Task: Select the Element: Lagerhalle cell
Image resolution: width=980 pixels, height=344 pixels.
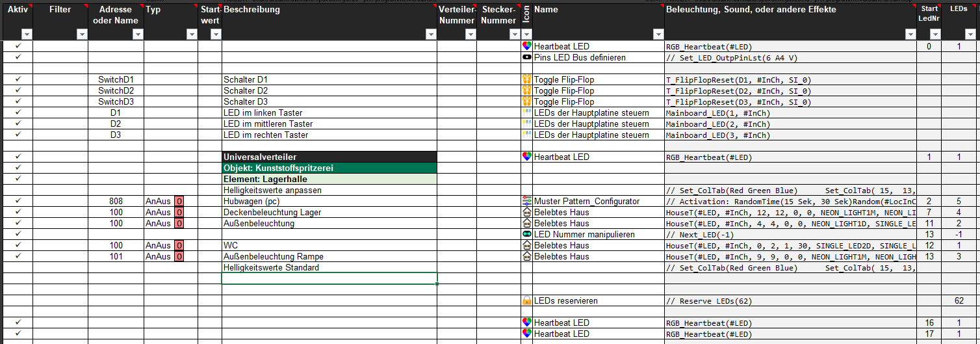Action: (329, 179)
